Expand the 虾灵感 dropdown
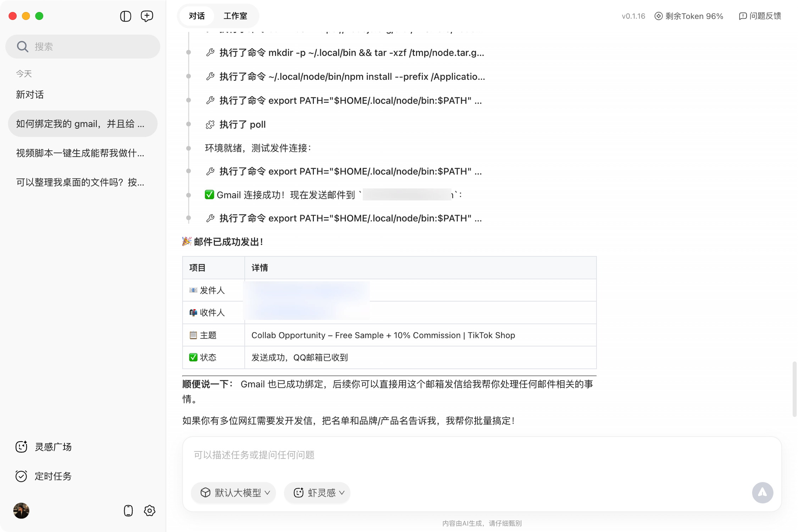Image resolution: width=798 pixels, height=532 pixels. pos(317,492)
